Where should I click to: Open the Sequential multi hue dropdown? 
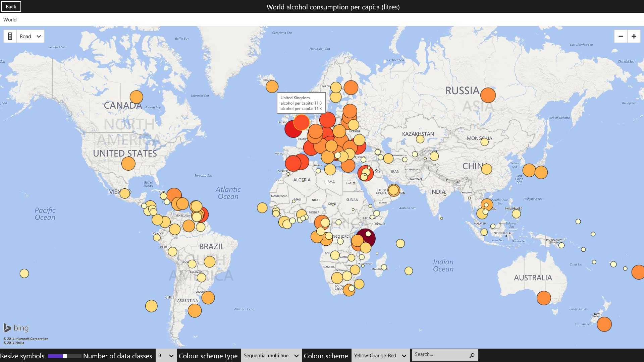click(x=271, y=356)
